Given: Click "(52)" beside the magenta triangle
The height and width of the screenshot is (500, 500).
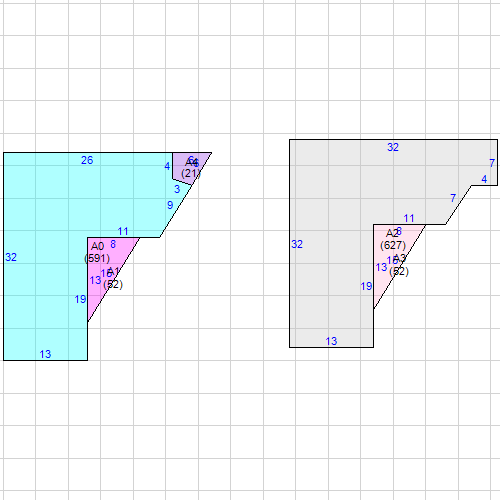Looking at the screenshot, I should click(113, 284).
